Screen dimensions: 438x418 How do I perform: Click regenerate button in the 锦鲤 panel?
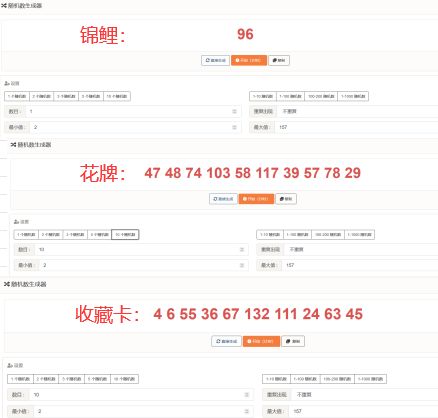215,60
